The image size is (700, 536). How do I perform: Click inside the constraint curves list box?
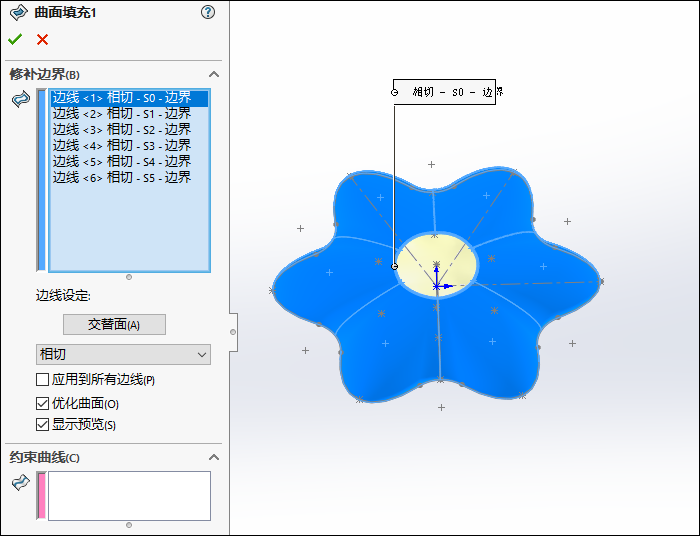click(129, 496)
